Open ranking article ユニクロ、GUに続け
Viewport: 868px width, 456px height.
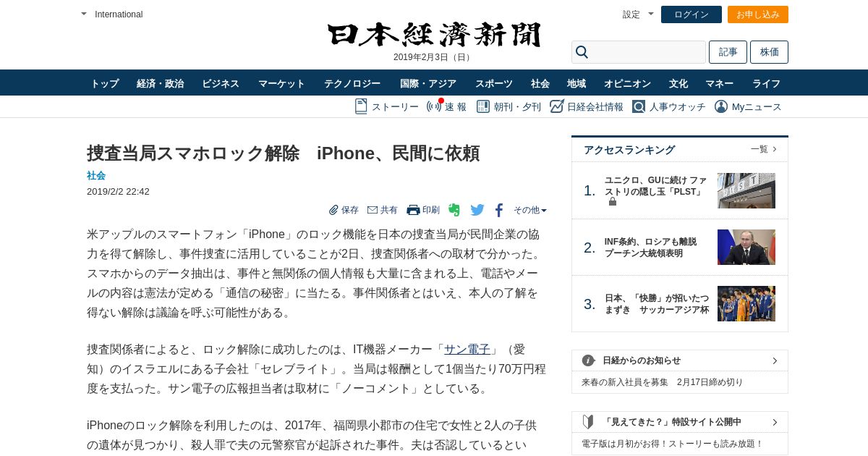click(x=655, y=186)
